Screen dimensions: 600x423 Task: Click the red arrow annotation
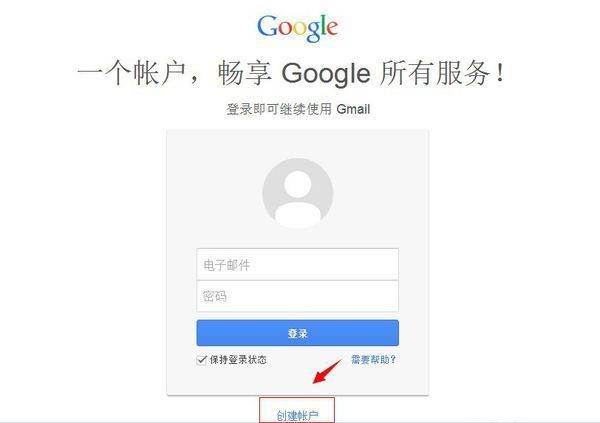[x=326, y=372]
